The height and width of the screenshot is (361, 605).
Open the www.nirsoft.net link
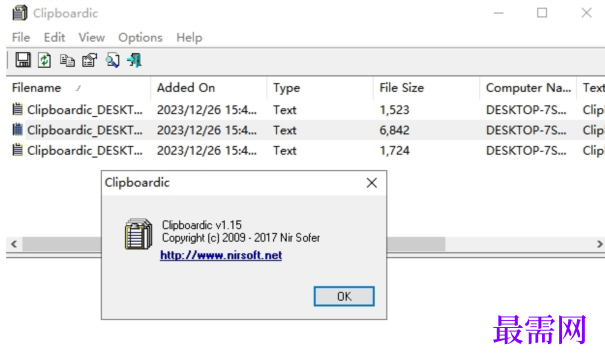click(x=221, y=255)
